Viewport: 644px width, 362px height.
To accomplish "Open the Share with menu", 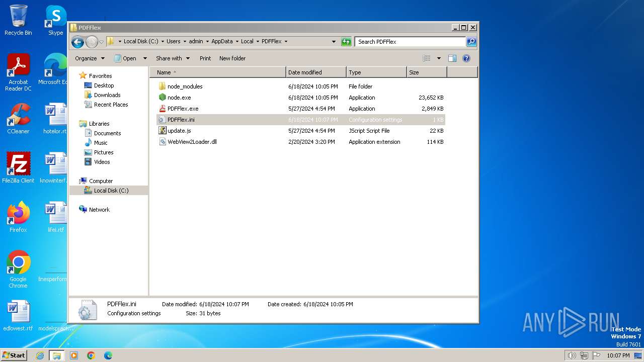I will [x=173, y=58].
